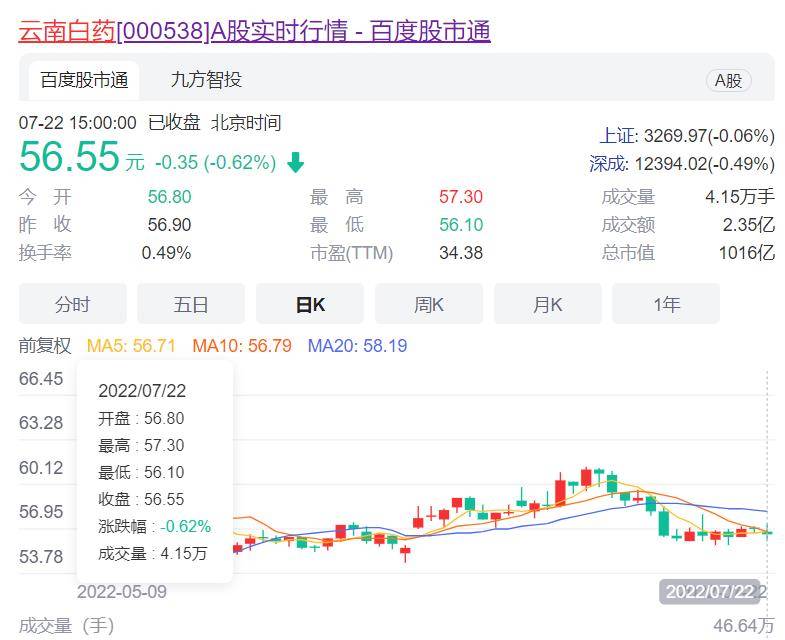This screenshot has width=785, height=640.
Task: Click the green down arrow price icon
Action: pyautogui.click(x=295, y=163)
